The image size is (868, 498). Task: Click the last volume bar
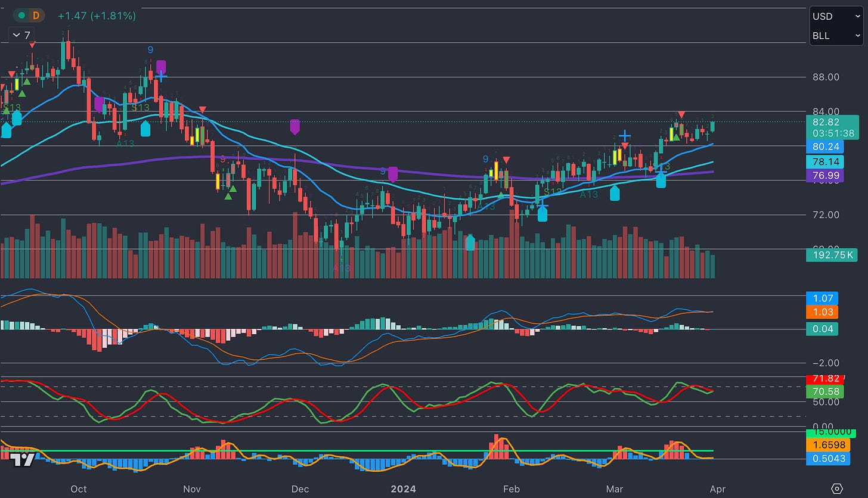tap(712, 267)
